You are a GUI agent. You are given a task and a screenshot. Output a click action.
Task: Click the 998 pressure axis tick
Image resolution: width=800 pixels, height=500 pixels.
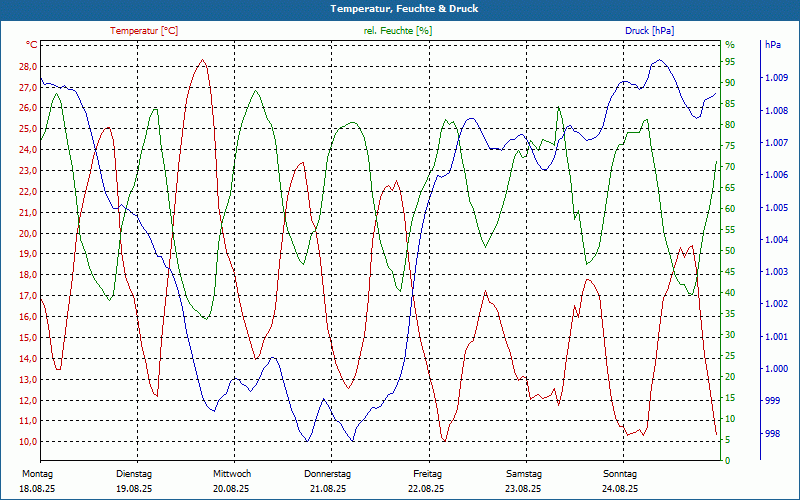coord(772,433)
